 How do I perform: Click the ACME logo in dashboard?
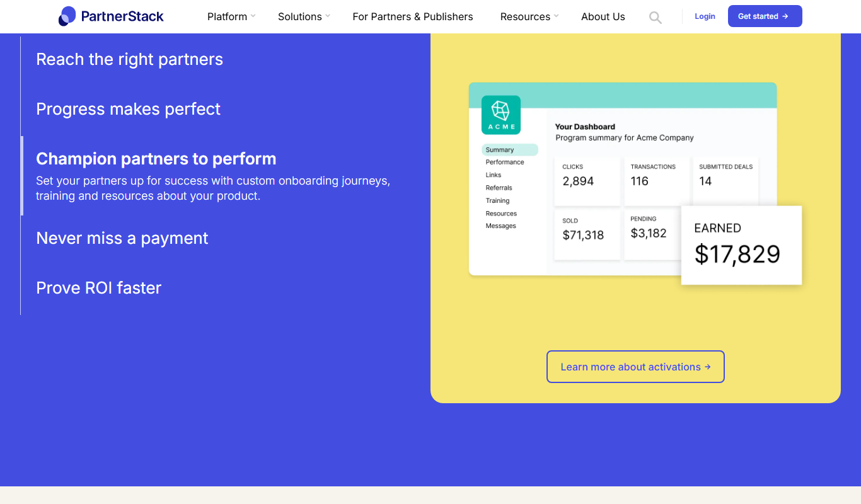pyautogui.click(x=501, y=115)
